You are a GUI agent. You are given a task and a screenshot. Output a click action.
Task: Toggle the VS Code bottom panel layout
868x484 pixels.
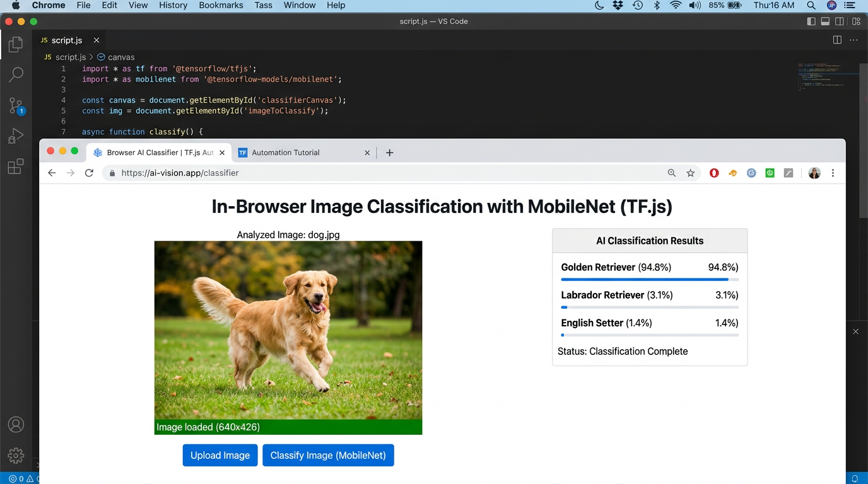(x=825, y=21)
